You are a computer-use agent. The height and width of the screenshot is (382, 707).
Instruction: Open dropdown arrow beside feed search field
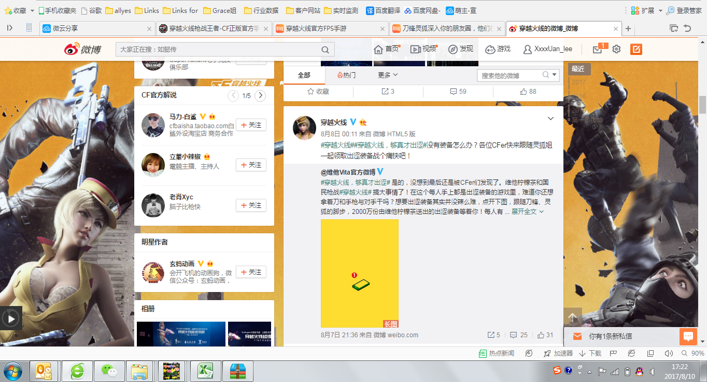pos(555,75)
